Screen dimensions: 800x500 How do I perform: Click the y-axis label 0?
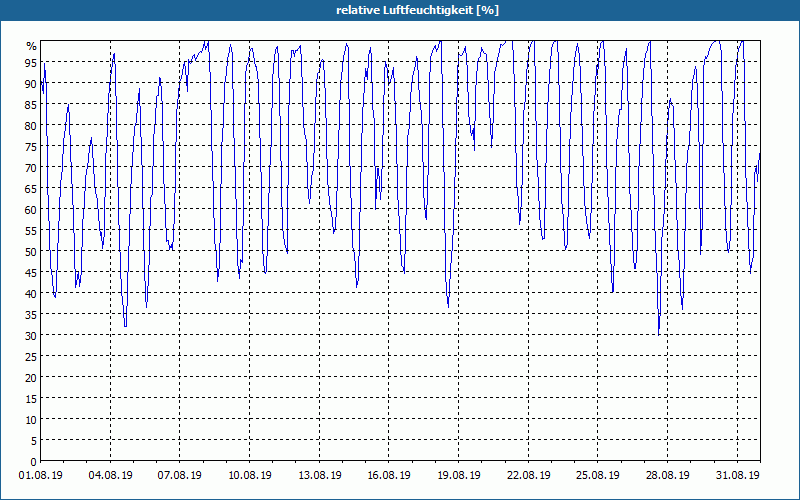click(34, 462)
